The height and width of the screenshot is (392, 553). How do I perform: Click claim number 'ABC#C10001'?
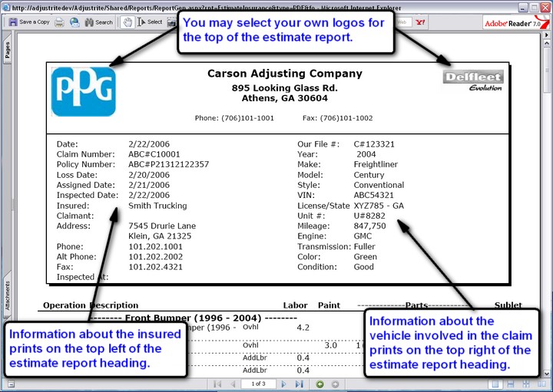coord(154,154)
